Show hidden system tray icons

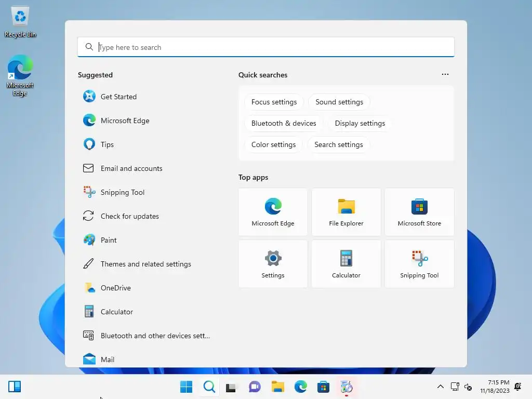pos(440,387)
